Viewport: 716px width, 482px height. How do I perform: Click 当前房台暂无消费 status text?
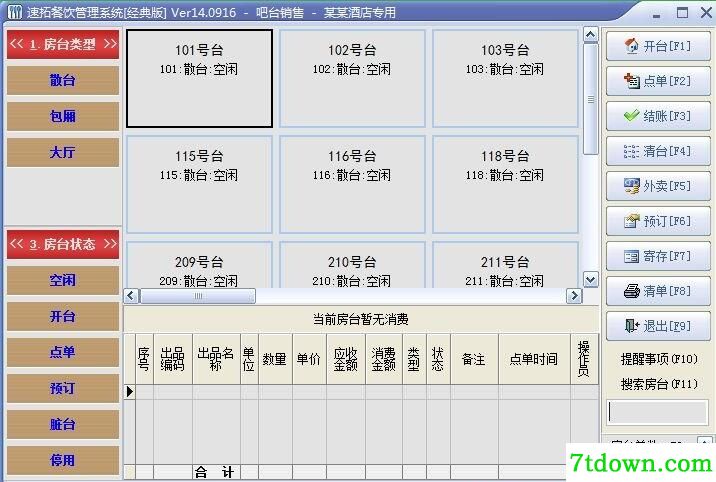[361, 319]
